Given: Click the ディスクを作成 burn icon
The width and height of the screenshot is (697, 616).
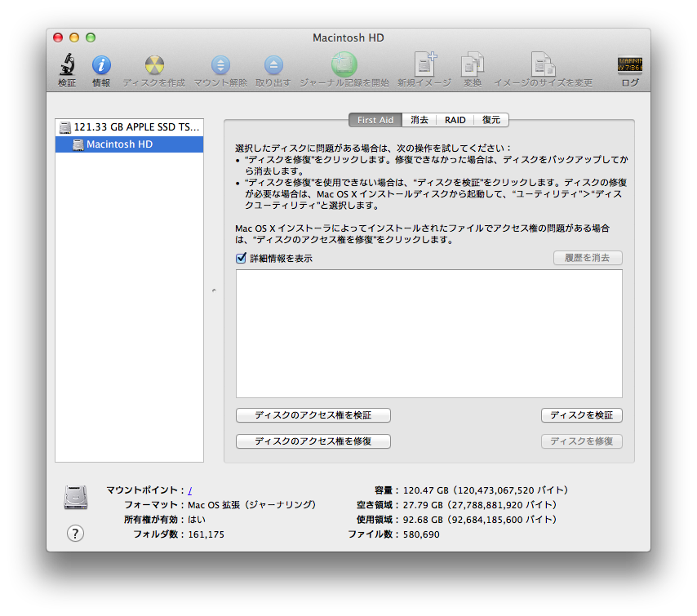Looking at the screenshot, I should (154, 65).
